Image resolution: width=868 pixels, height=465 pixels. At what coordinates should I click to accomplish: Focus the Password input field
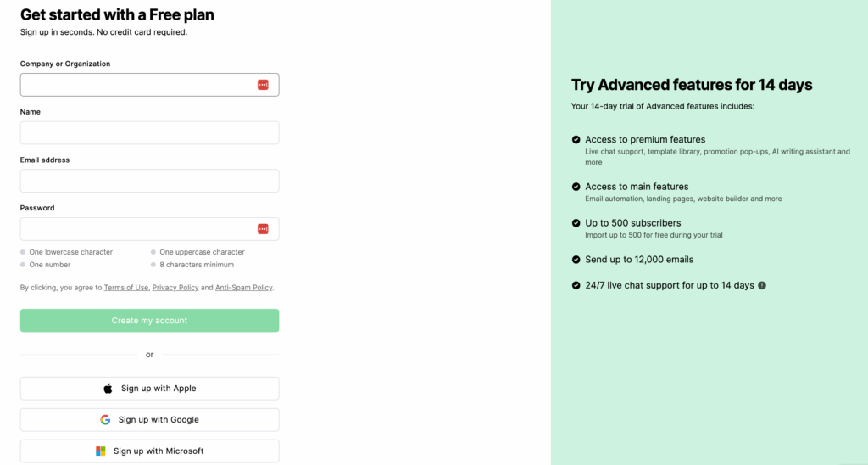tap(136, 229)
